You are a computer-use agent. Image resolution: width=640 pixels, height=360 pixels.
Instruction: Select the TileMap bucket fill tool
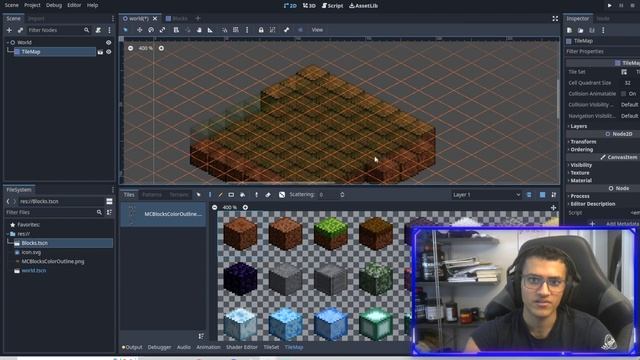point(242,195)
